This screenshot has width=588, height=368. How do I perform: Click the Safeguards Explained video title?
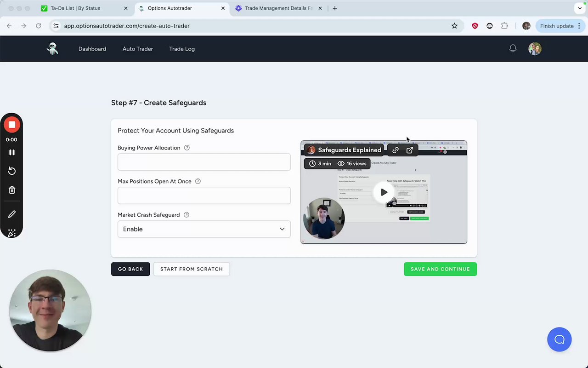tap(350, 150)
